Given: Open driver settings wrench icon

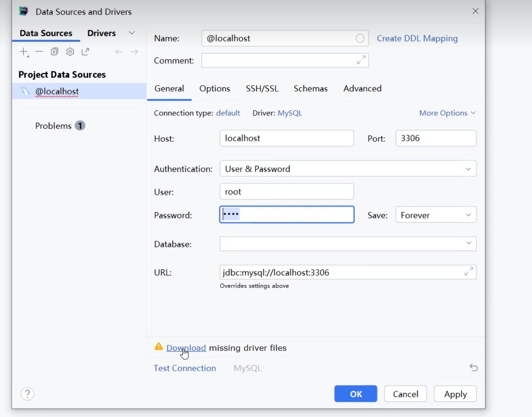Looking at the screenshot, I should pos(70,52).
